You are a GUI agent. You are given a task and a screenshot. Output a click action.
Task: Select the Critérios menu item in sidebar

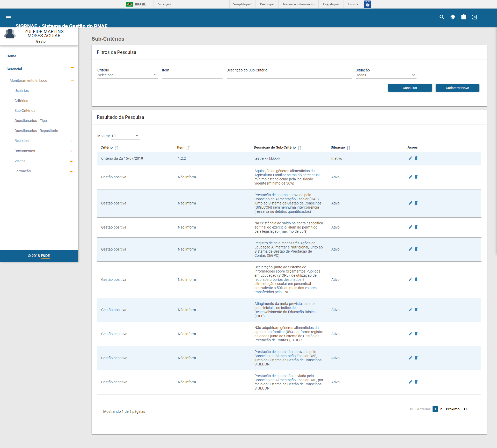coord(21,100)
